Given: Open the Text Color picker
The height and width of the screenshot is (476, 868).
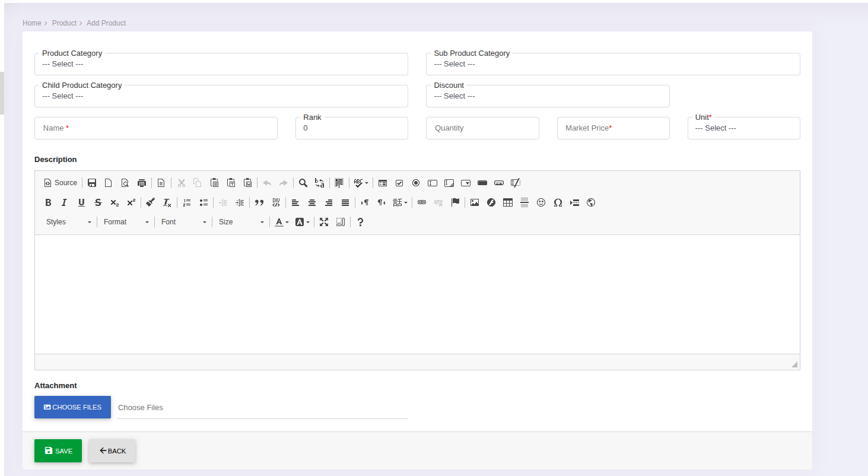Looking at the screenshot, I should pyautogui.click(x=282, y=222).
